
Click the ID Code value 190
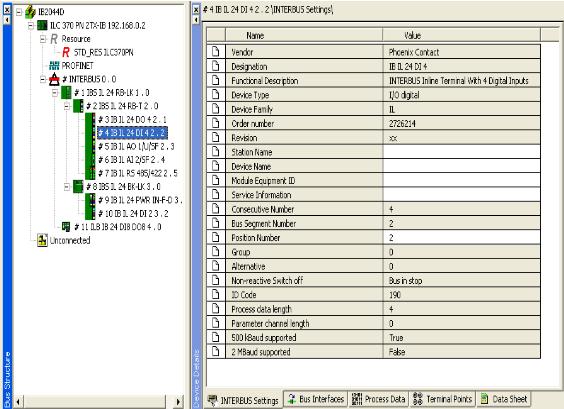click(395, 295)
